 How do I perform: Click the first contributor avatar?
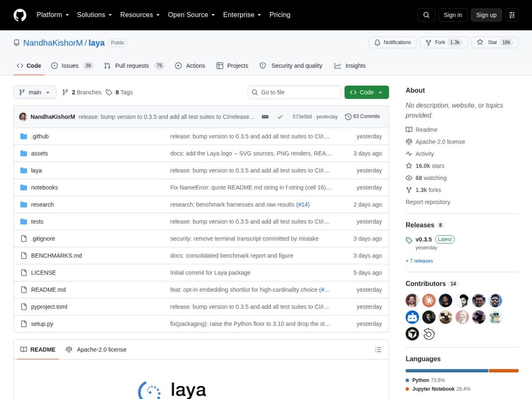(x=412, y=301)
